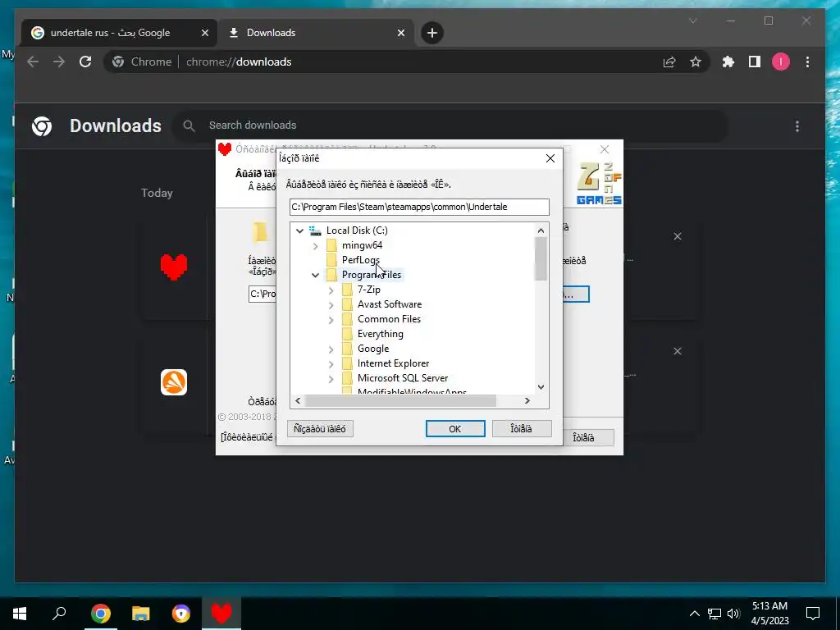Select the Everything folder

point(381,334)
